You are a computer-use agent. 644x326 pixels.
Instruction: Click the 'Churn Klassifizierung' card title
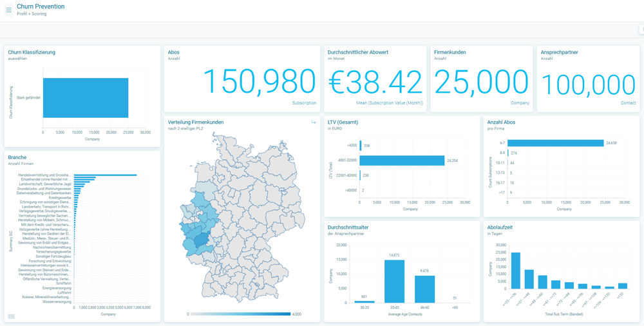(32, 52)
